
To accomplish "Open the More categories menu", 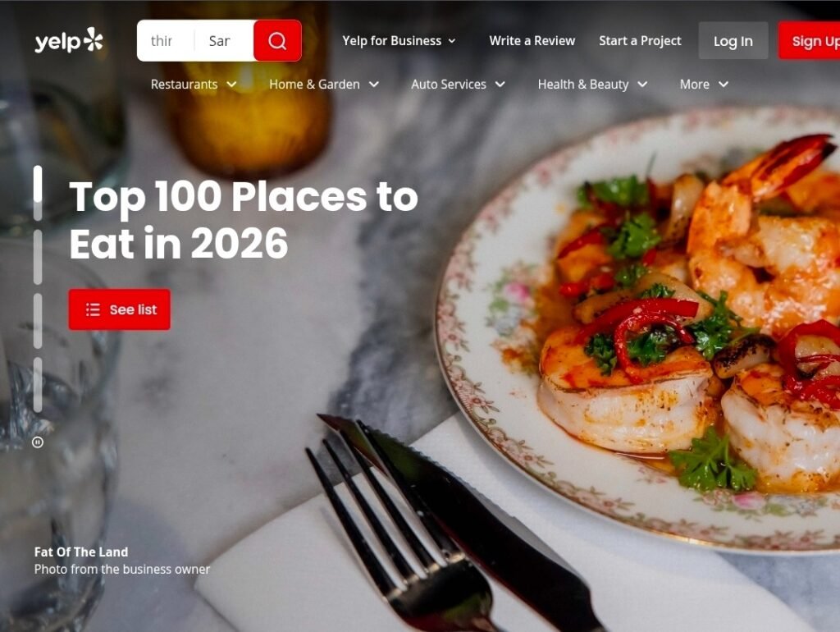I will tap(704, 85).
